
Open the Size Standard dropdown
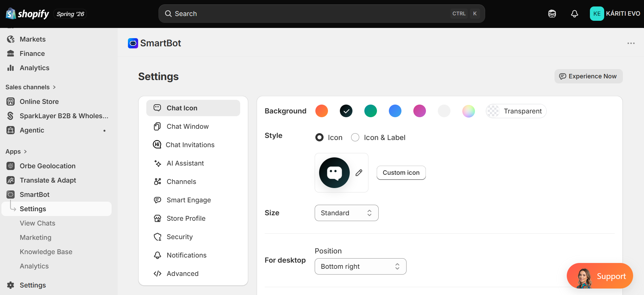[346, 213]
